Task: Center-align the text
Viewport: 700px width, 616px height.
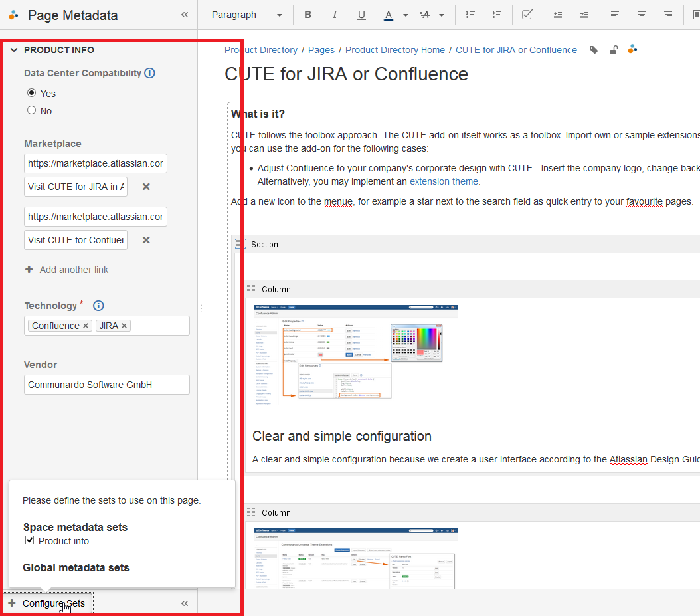Action: 641,15
